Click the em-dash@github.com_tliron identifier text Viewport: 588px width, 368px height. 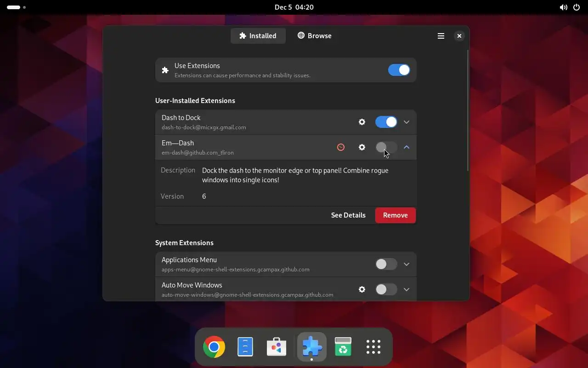198,153
